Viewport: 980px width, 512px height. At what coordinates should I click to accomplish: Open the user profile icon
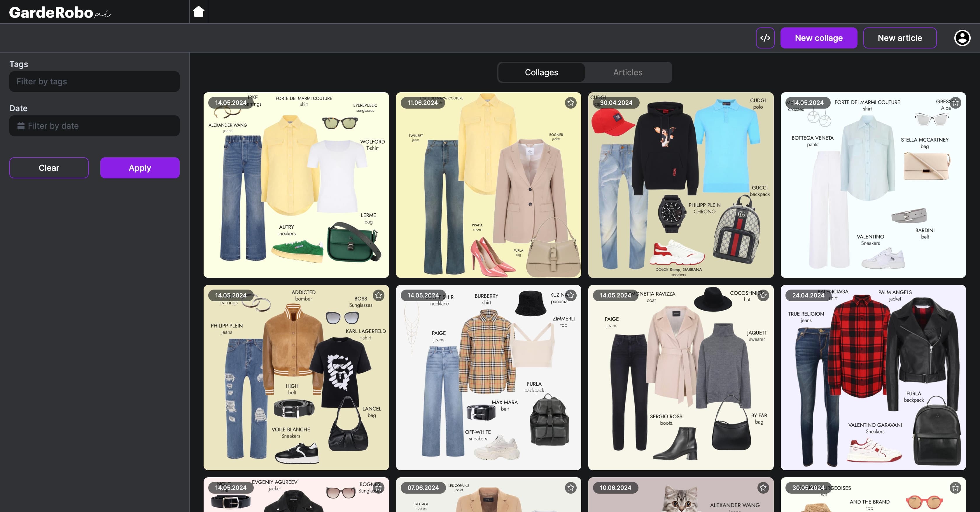tap(962, 38)
